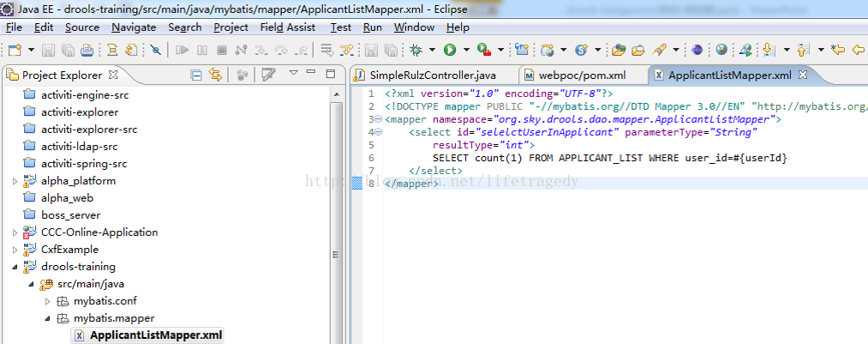Open the Run configurations dropdown arrow
Image resolution: width=868 pixels, height=344 pixels.
pos(466,50)
